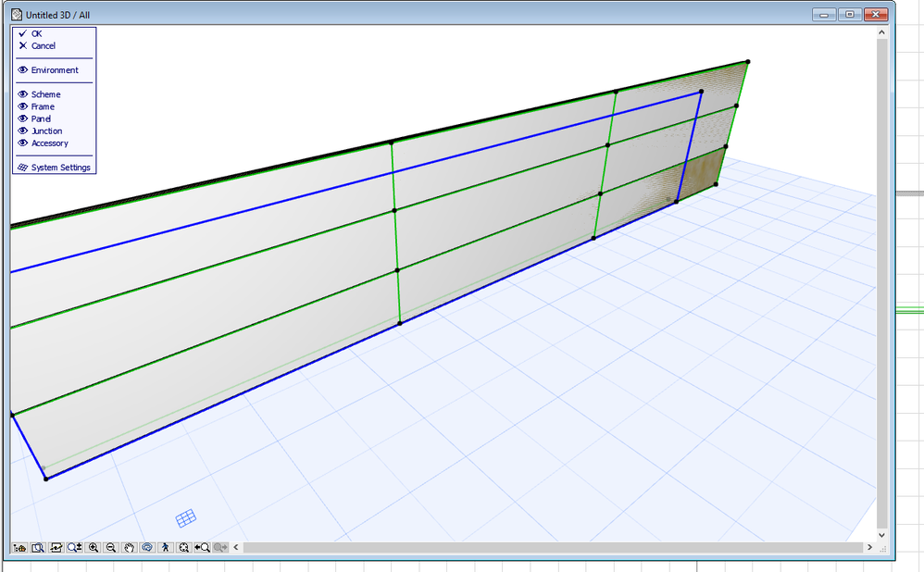Click Fit in Window icon
Viewport: 924px width, 572px height.
(184, 547)
